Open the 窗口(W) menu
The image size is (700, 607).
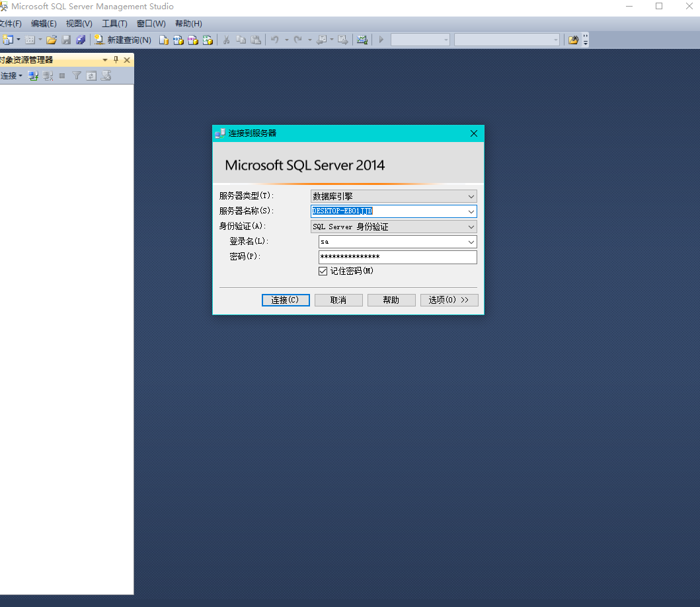tap(151, 24)
